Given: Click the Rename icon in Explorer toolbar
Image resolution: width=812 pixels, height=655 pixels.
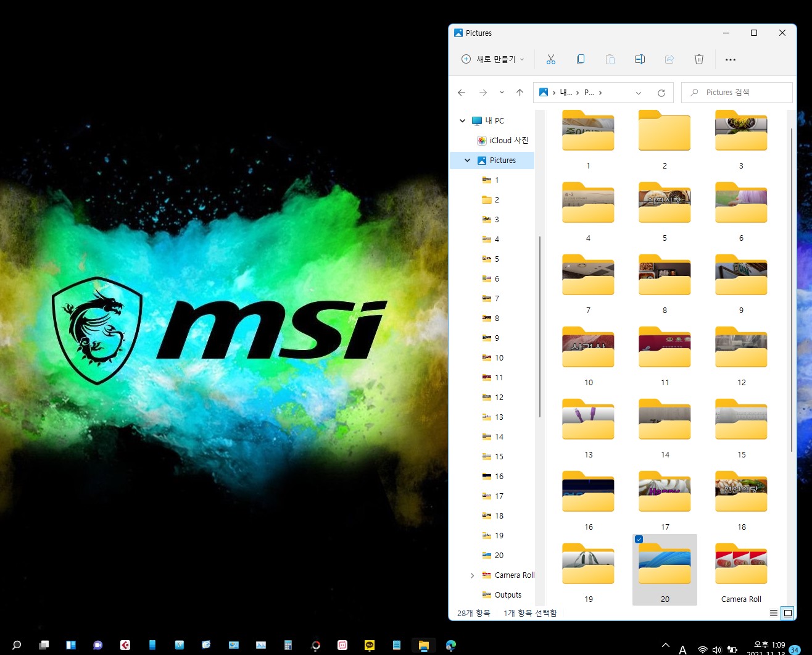Looking at the screenshot, I should [639, 59].
